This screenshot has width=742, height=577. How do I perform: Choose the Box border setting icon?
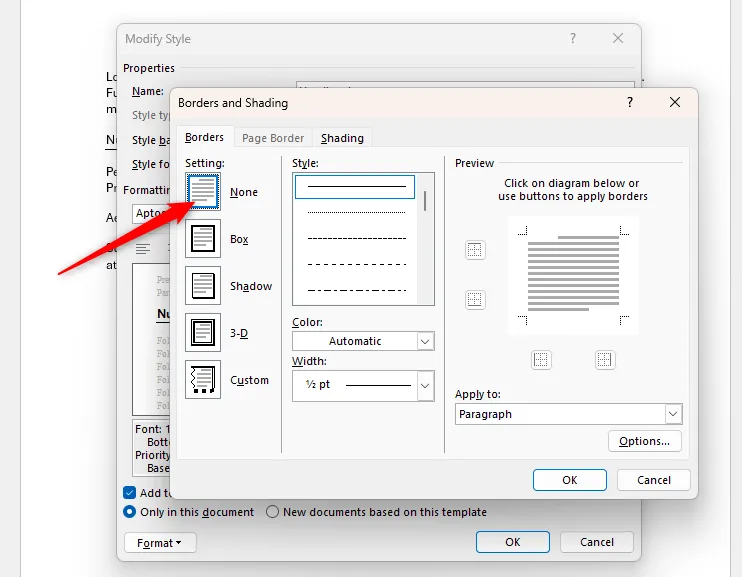click(203, 239)
